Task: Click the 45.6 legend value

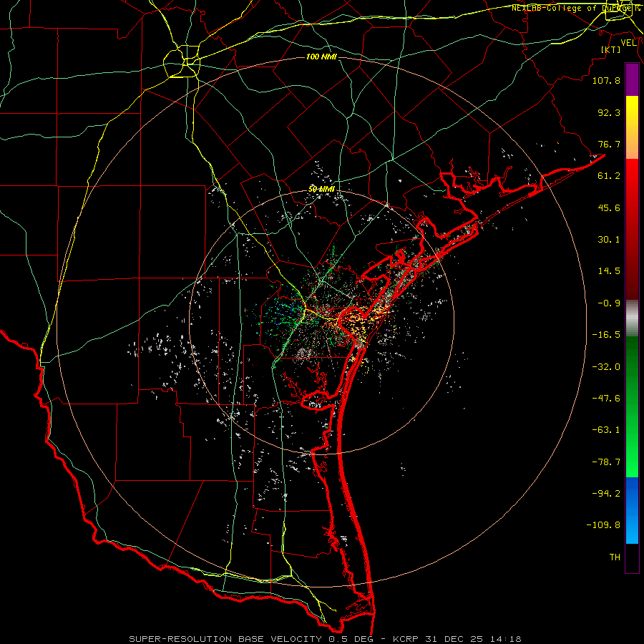Action: tap(609, 208)
